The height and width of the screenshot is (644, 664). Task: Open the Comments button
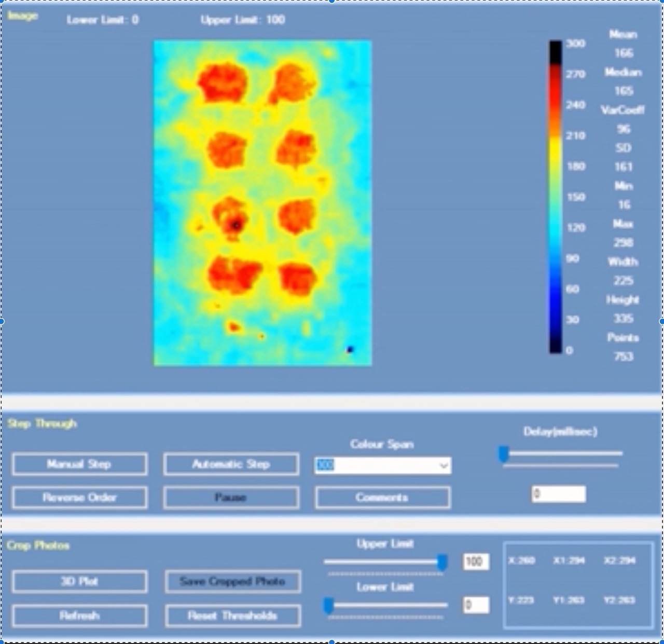(382, 498)
